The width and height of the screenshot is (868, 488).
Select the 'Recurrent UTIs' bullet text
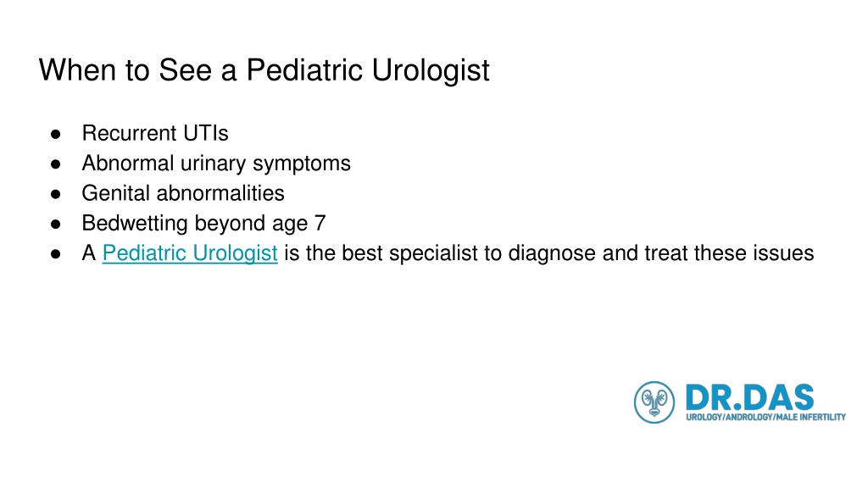[x=155, y=133]
